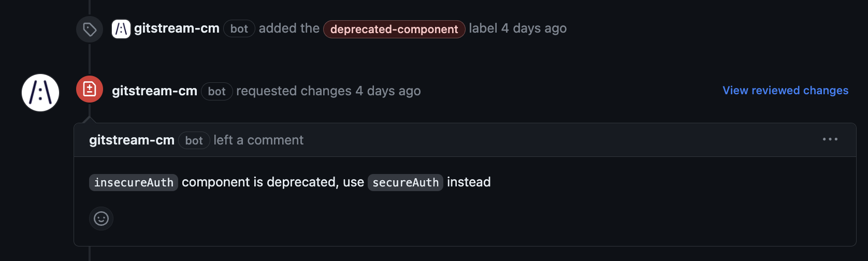The height and width of the screenshot is (261, 868).
Task: Click the red requested-changes review icon
Action: (90, 89)
